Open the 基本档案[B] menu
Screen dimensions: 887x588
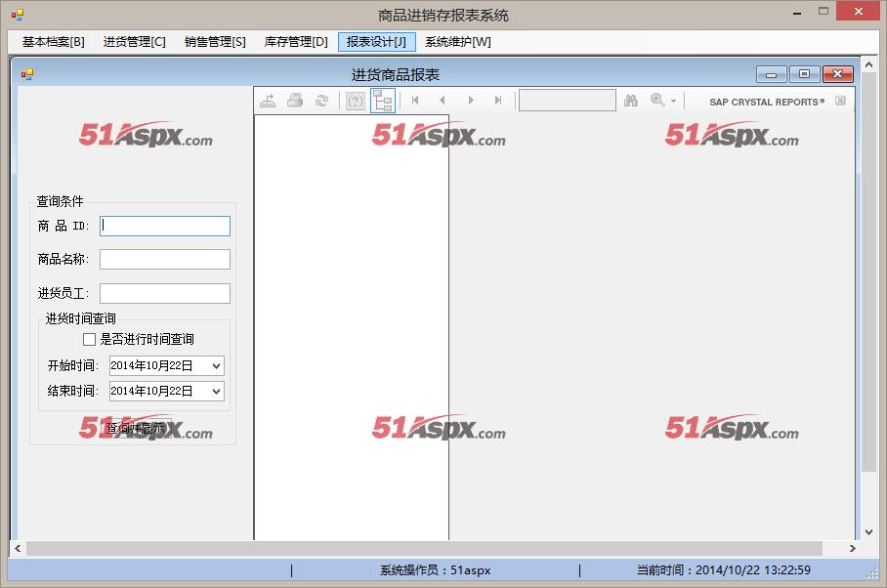tap(53, 42)
